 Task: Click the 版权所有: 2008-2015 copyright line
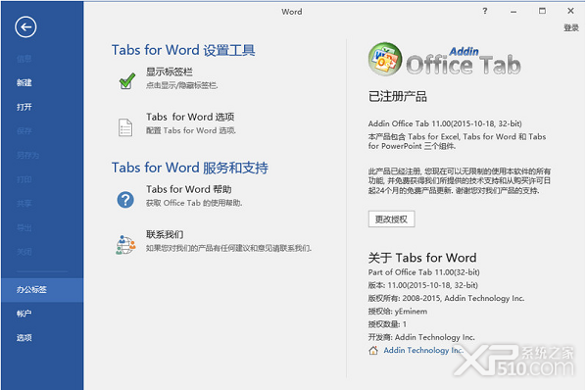(x=446, y=299)
